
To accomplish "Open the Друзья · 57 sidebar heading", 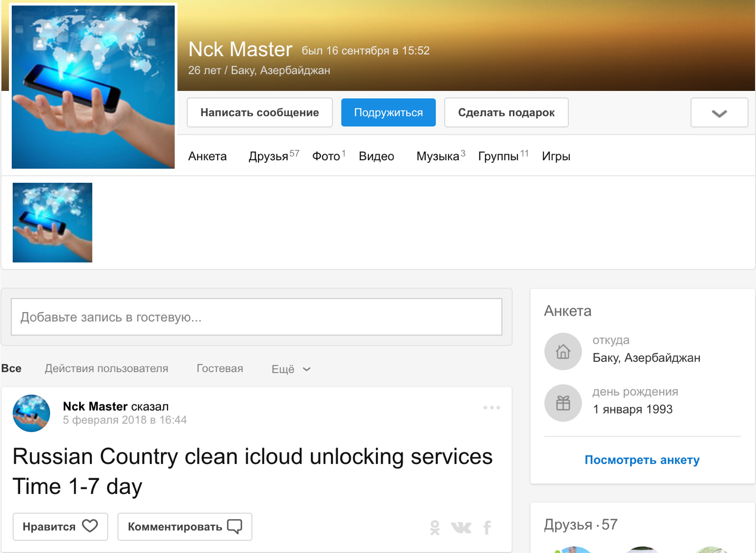I will [x=581, y=524].
